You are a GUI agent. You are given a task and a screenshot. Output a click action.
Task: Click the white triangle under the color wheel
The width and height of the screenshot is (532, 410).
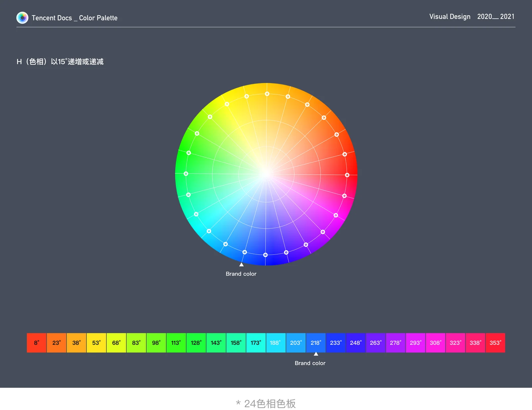coord(241,265)
